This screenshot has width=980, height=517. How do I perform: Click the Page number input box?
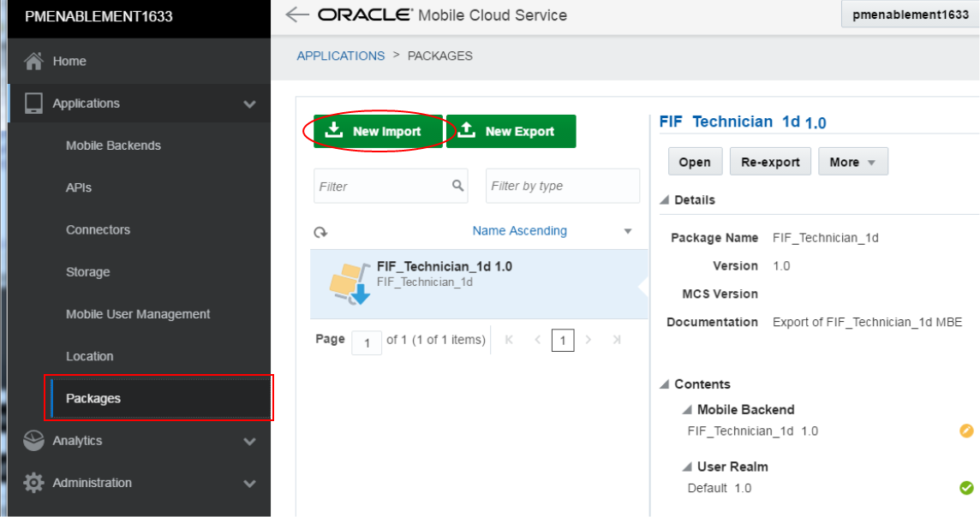tap(367, 342)
